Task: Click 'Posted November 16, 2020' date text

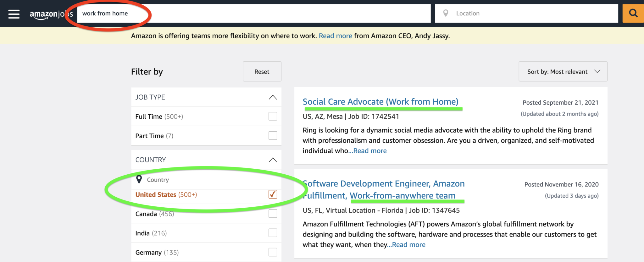Action: coord(561,184)
